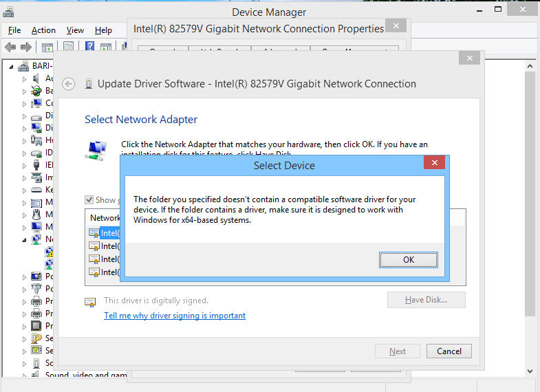Click the 'This driver is digitally signed.' text
This screenshot has width=540, height=392.
[156, 301]
